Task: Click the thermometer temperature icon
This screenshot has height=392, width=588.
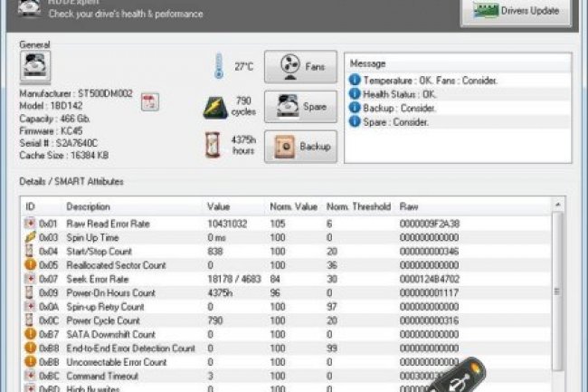Action: (x=218, y=67)
